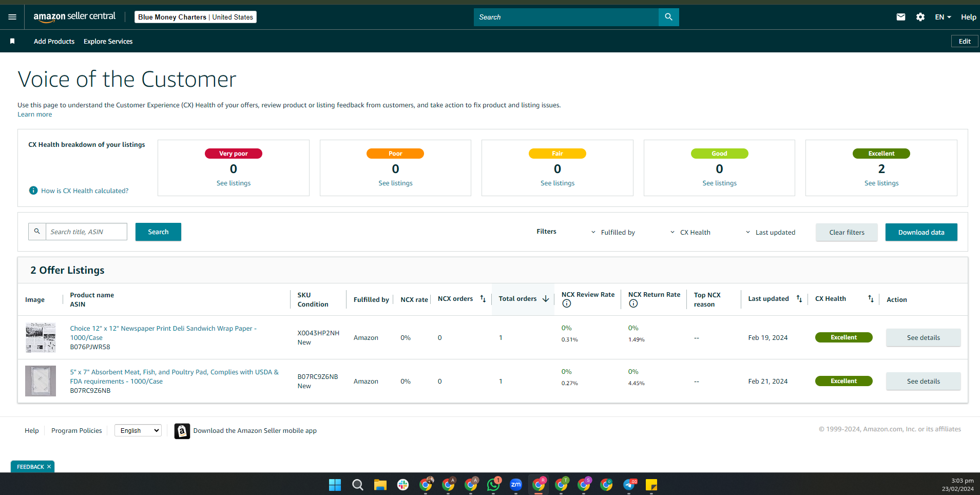This screenshot has width=980, height=495.
Task: Open Zoom from the taskbar
Action: 516,485
